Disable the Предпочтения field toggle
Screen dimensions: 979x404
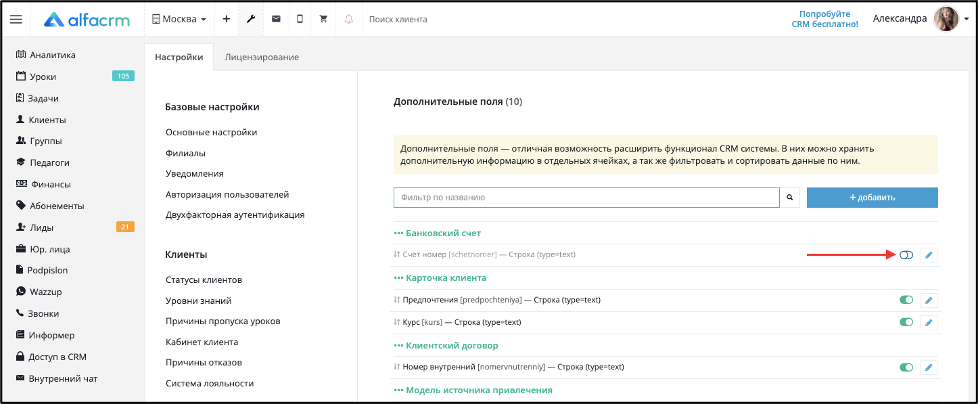pyautogui.click(x=906, y=300)
